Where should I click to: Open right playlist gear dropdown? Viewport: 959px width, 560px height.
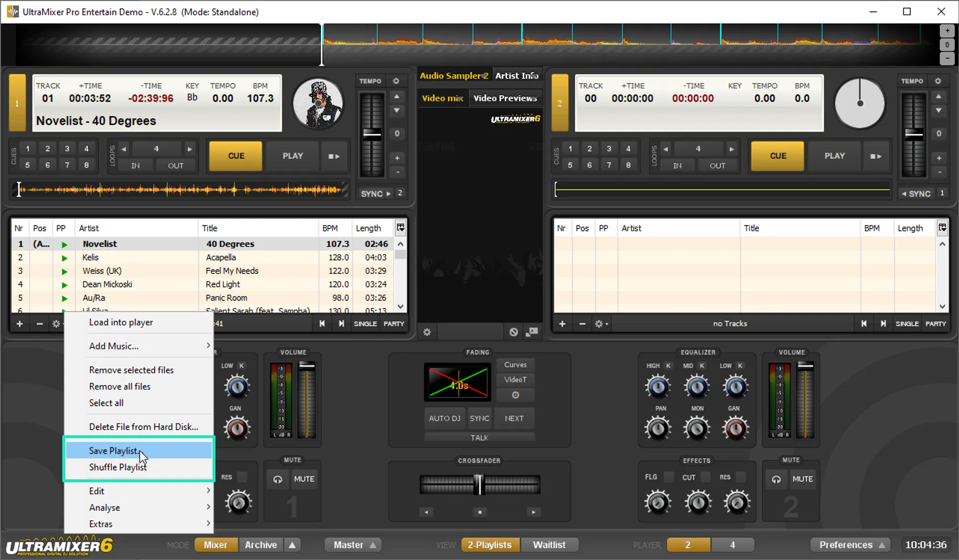click(x=601, y=324)
